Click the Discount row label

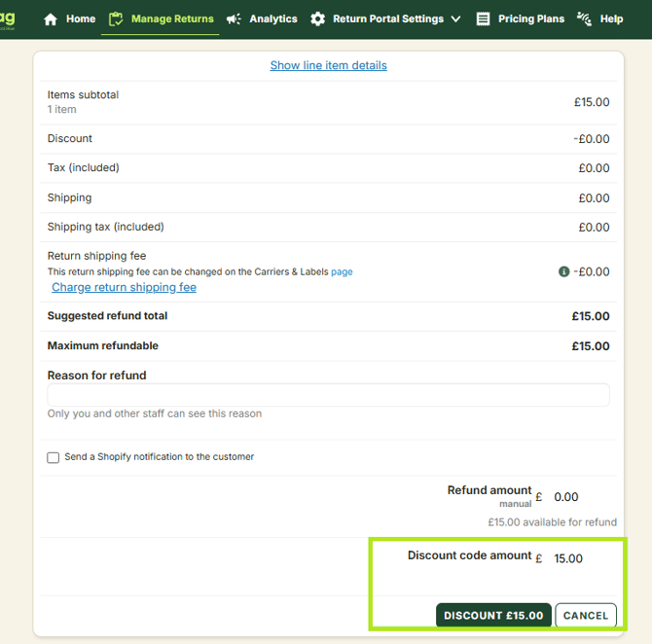(70, 138)
